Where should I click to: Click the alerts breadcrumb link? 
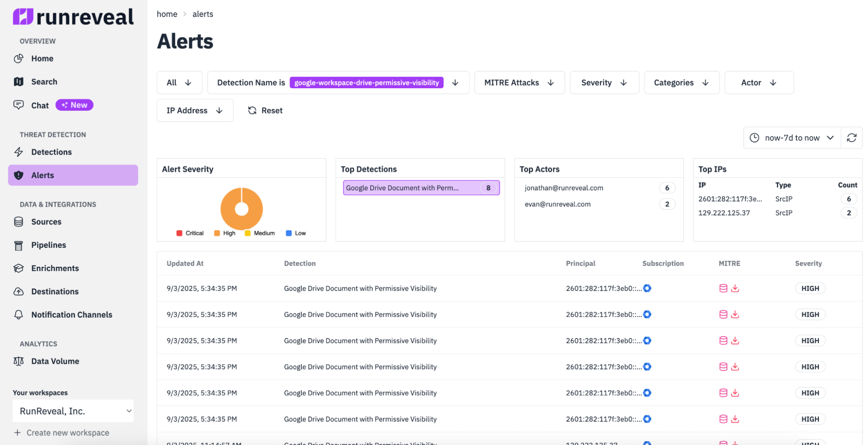(203, 14)
